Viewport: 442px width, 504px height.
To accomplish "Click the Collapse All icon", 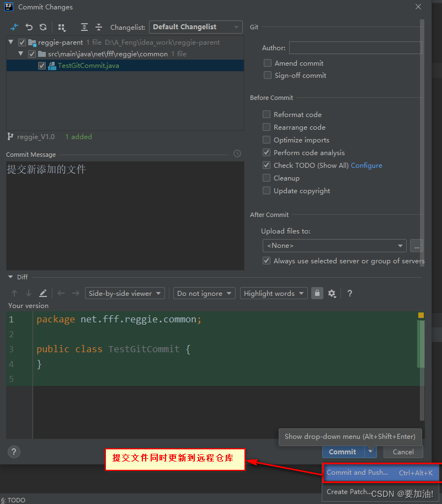I will (99, 27).
